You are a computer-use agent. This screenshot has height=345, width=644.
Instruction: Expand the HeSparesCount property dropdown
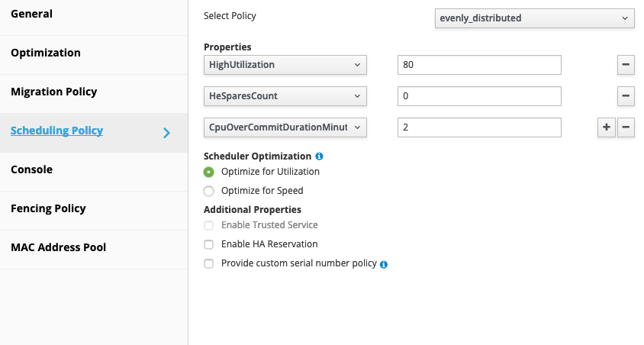[x=285, y=96]
